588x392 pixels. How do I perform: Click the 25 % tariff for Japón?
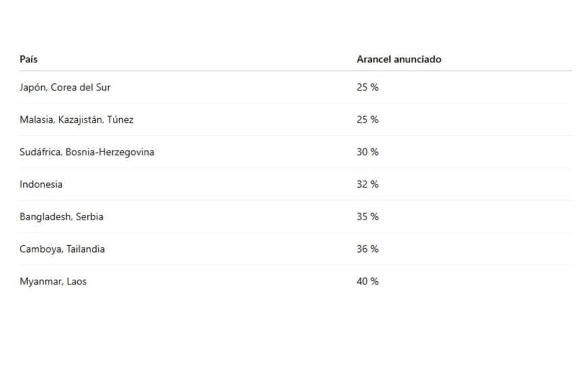click(x=368, y=87)
